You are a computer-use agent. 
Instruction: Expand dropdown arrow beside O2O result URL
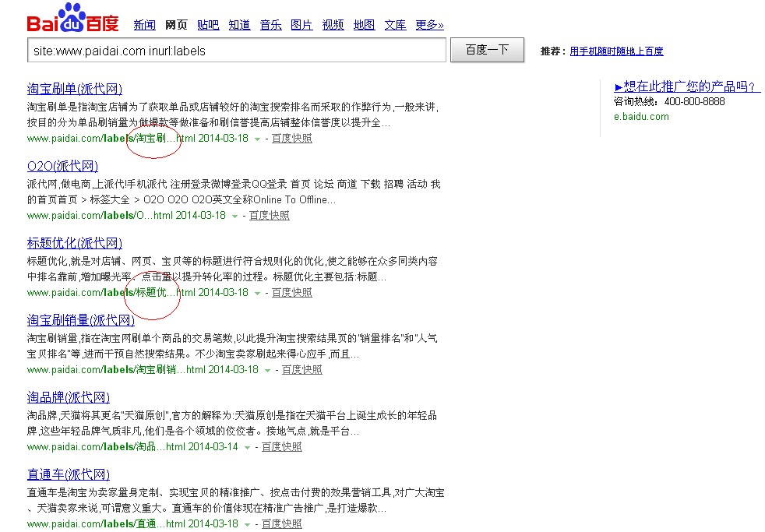click(234, 217)
